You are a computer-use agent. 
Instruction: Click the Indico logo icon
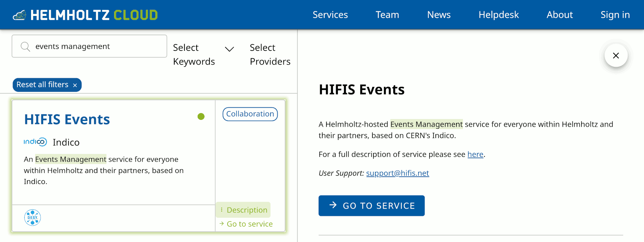35,142
